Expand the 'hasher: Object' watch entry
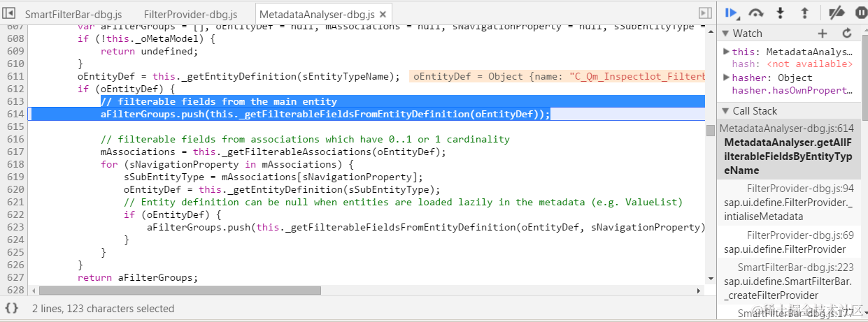 (x=726, y=77)
